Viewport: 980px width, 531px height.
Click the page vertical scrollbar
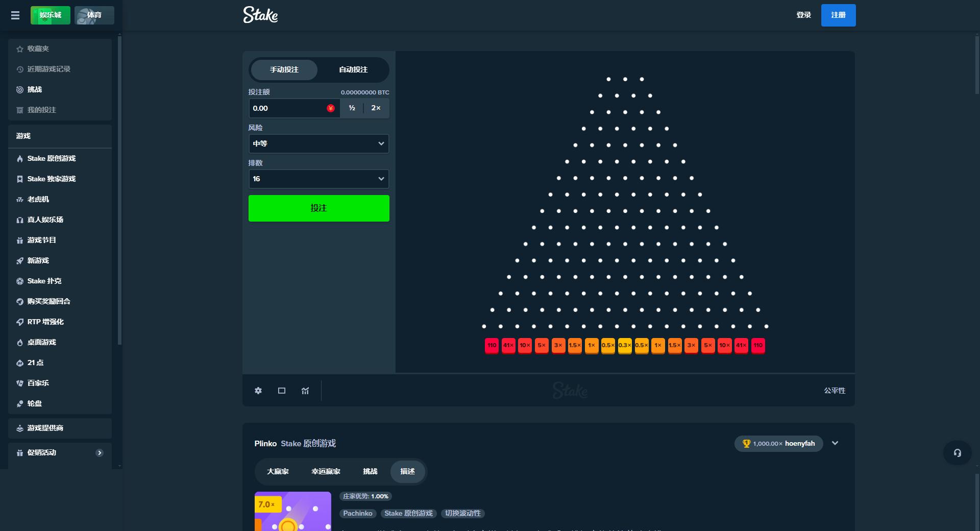[x=977, y=64]
